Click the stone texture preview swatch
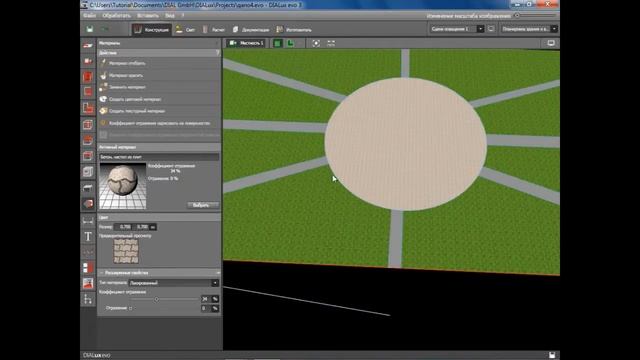The width and height of the screenshot is (640, 360). click(x=126, y=251)
